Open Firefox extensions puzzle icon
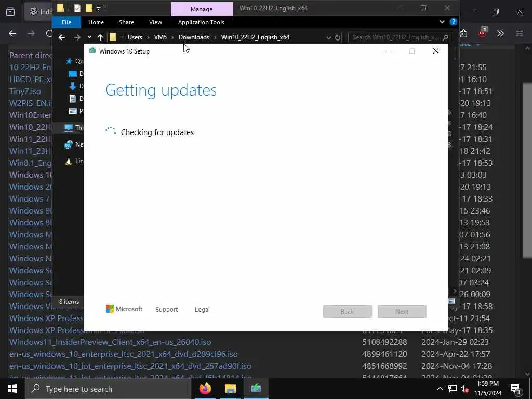Screen dimensions: 532x399 [x=464, y=33]
